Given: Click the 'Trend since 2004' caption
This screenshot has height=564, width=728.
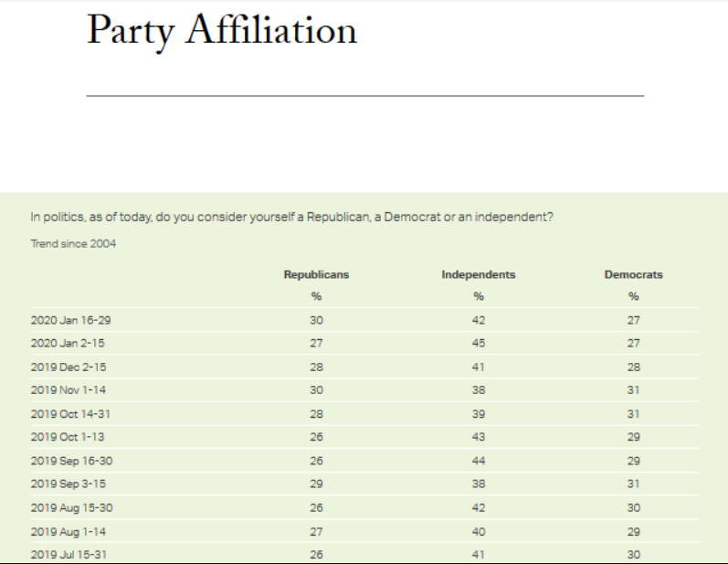Looking at the screenshot, I should [x=73, y=243].
